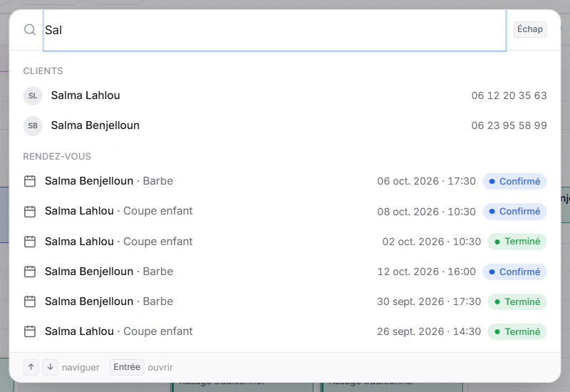Click Terminé badge for 02 oct. 2026
570x392 pixels.
pyautogui.click(x=517, y=242)
